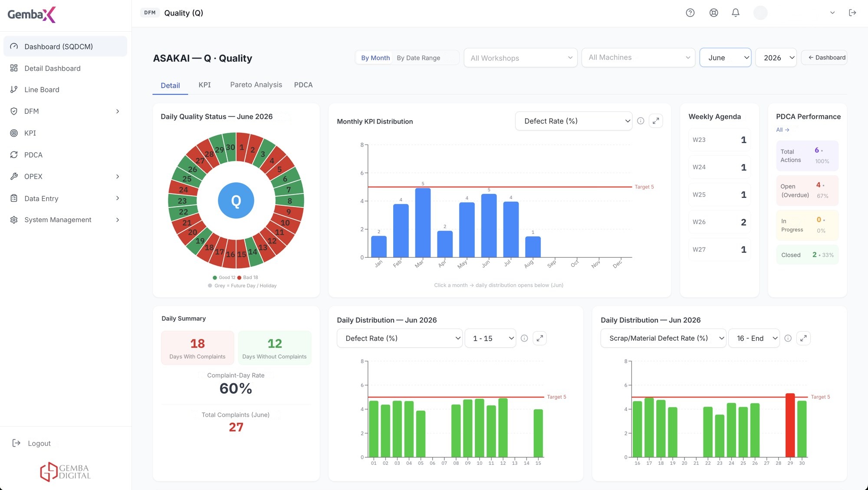Click the grey Future Day legend dot

[x=210, y=286]
